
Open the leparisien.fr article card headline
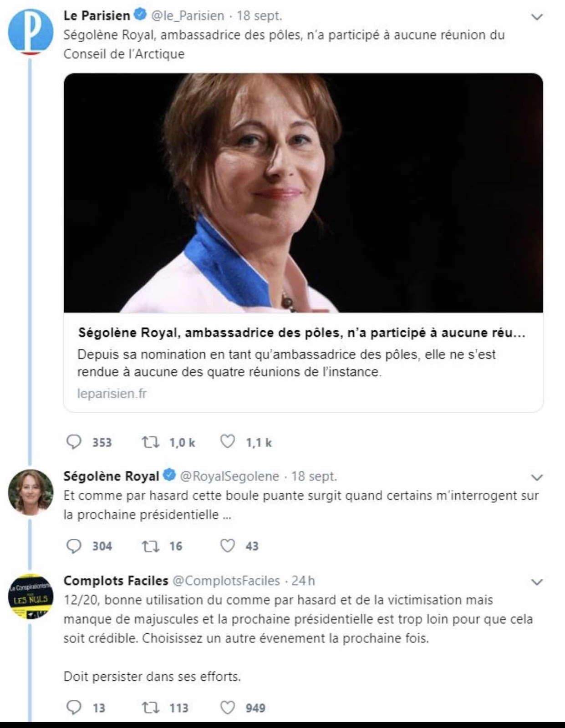[x=301, y=333]
